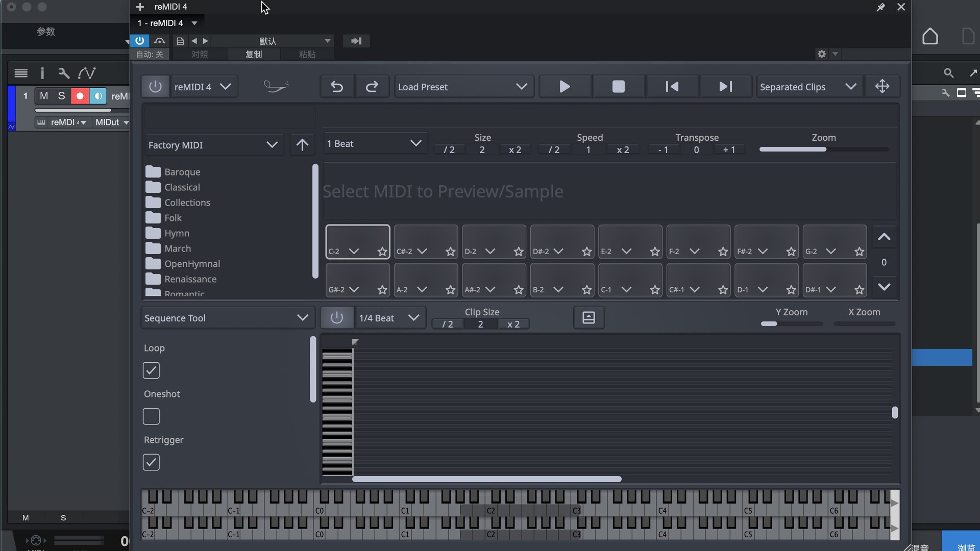Open the info inspector icon
Image resolution: width=980 pixels, height=551 pixels.
pyautogui.click(x=42, y=73)
